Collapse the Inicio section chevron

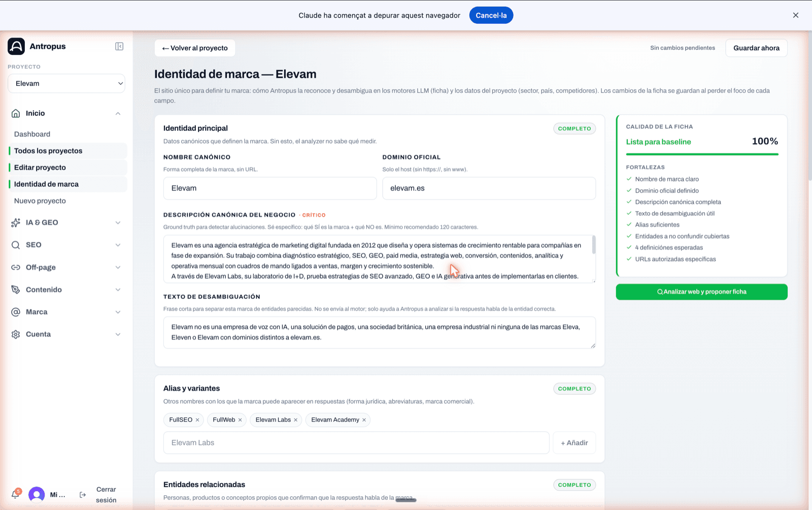pyautogui.click(x=118, y=113)
